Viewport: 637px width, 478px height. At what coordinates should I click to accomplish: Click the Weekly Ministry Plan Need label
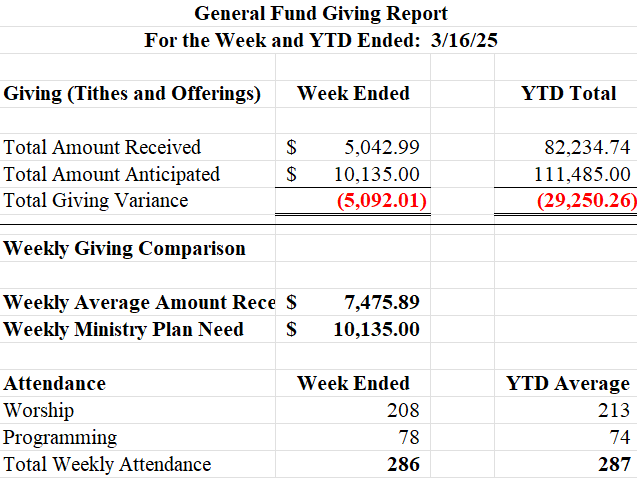tap(124, 329)
